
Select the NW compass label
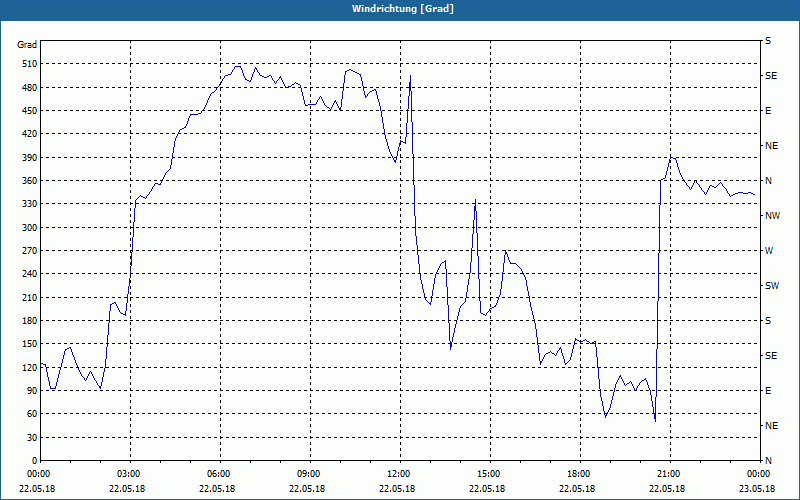point(772,216)
